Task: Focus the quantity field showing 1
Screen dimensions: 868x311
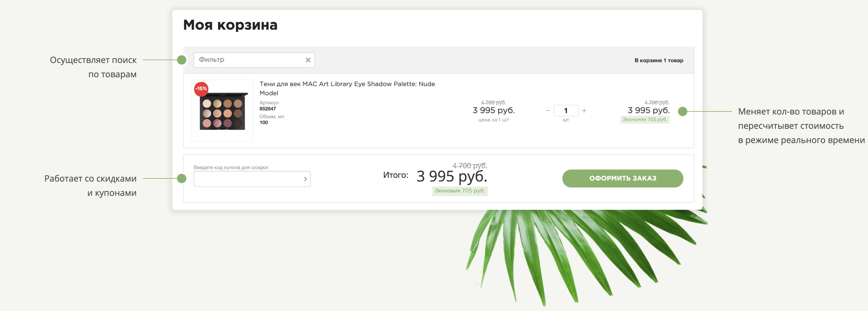Action: pos(566,110)
